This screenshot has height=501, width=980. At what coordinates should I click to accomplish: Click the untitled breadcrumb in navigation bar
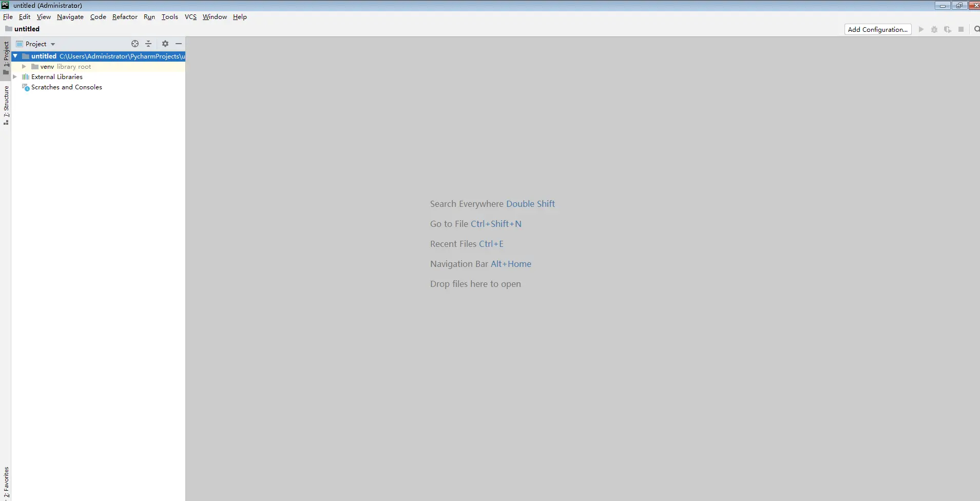pos(23,29)
